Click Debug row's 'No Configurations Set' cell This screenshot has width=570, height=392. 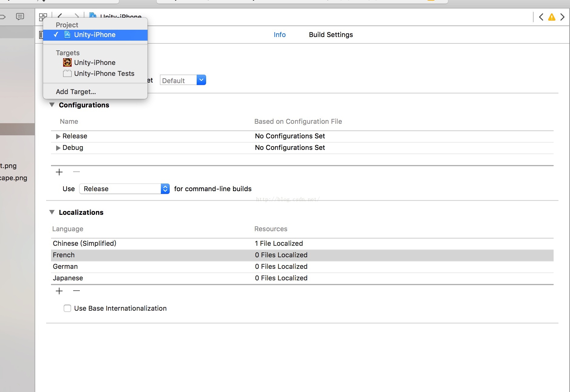tap(290, 147)
